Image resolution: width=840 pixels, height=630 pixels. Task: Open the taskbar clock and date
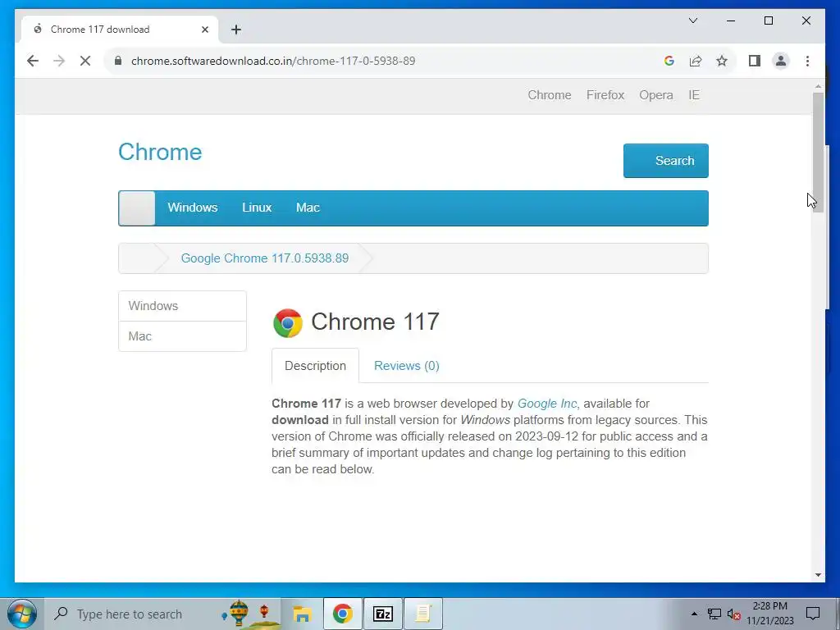click(769, 614)
